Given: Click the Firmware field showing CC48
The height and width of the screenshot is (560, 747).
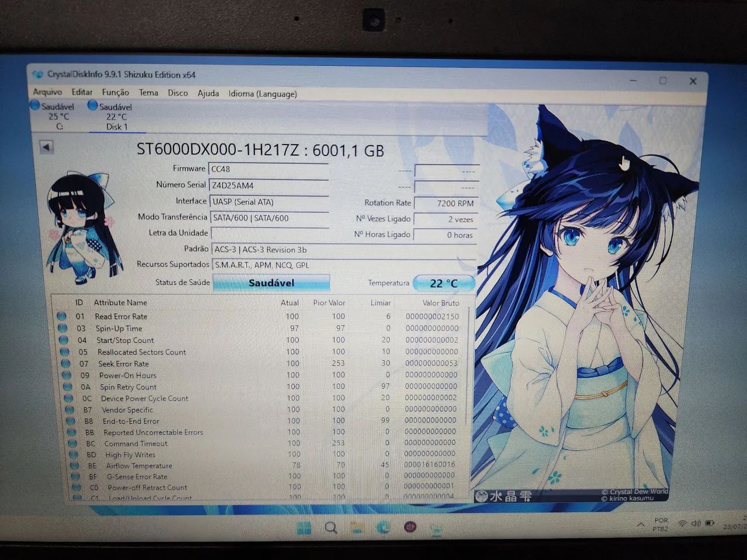Looking at the screenshot, I should tap(269, 169).
